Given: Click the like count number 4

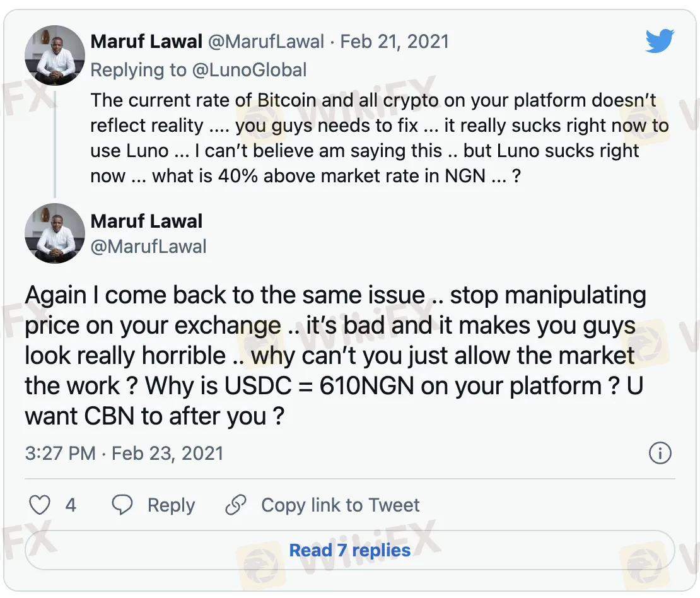Looking at the screenshot, I should [71, 505].
